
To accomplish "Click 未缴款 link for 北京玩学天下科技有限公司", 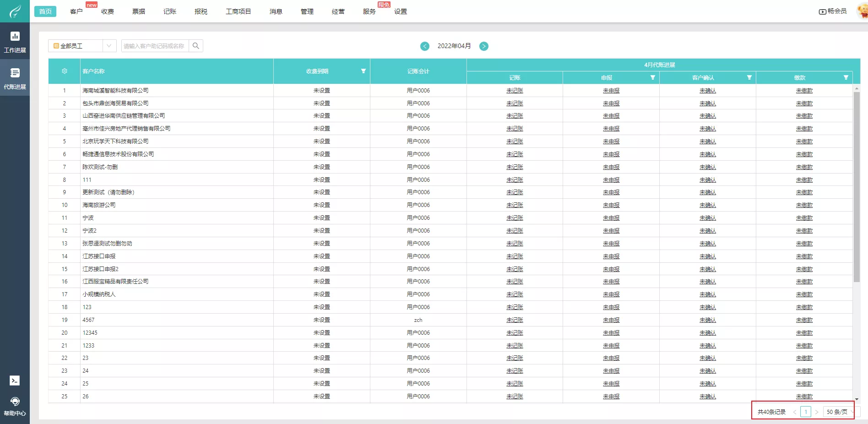I will pos(804,141).
